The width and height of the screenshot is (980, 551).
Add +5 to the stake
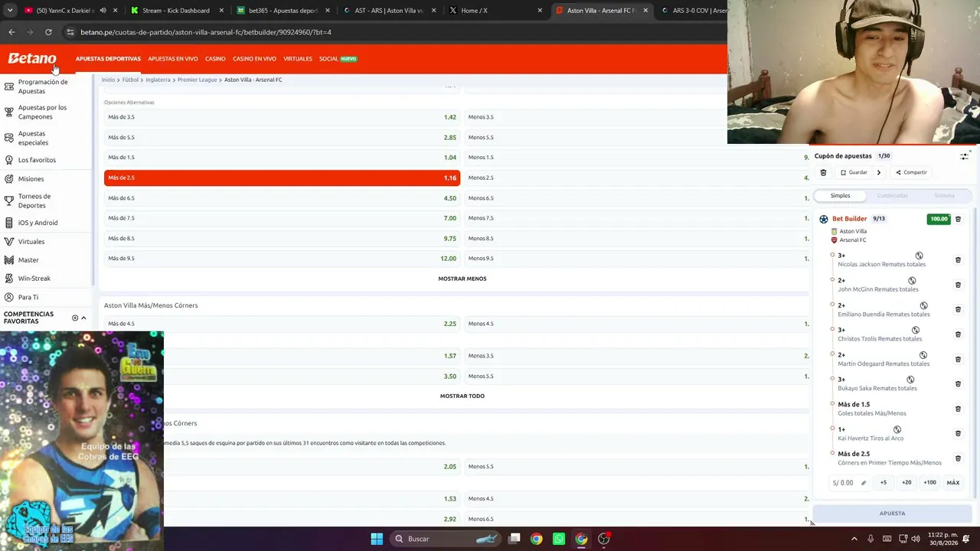884,483
